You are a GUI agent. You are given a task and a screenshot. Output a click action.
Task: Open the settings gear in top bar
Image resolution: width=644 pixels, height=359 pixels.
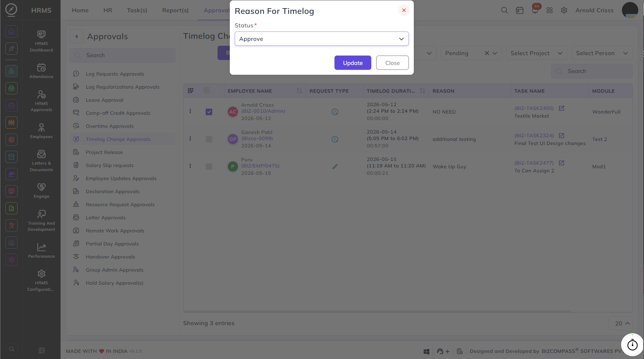(564, 10)
